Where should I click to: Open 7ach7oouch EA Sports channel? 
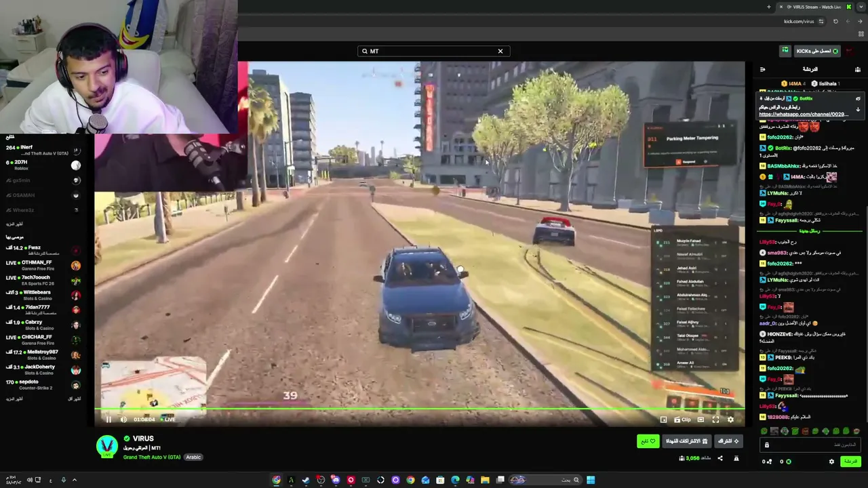tap(43, 280)
